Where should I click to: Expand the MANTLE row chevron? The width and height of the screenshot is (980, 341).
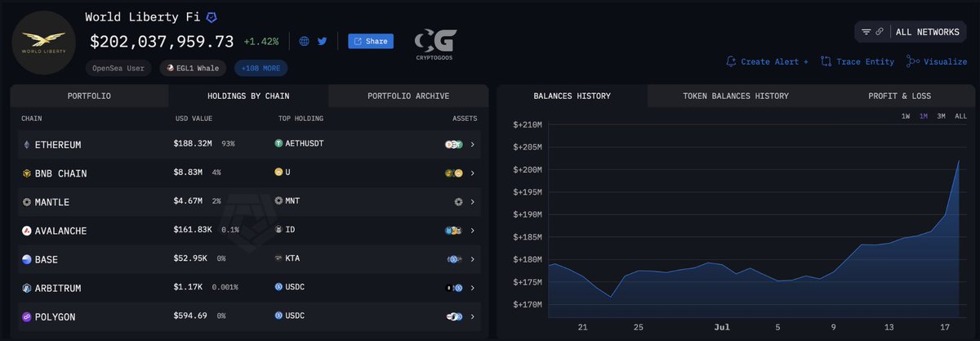[x=473, y=202]
